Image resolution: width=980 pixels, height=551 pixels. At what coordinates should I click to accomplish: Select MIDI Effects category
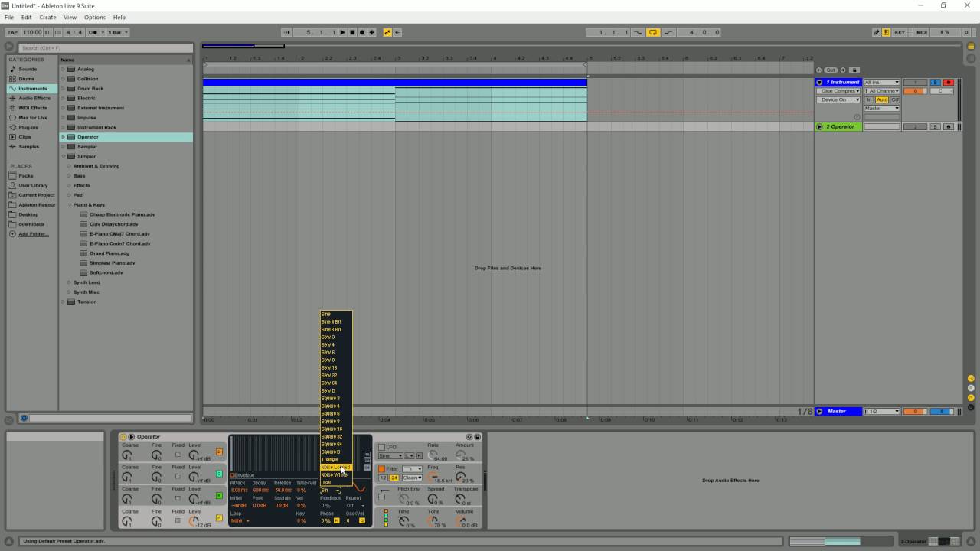click(x=33, y=108)
